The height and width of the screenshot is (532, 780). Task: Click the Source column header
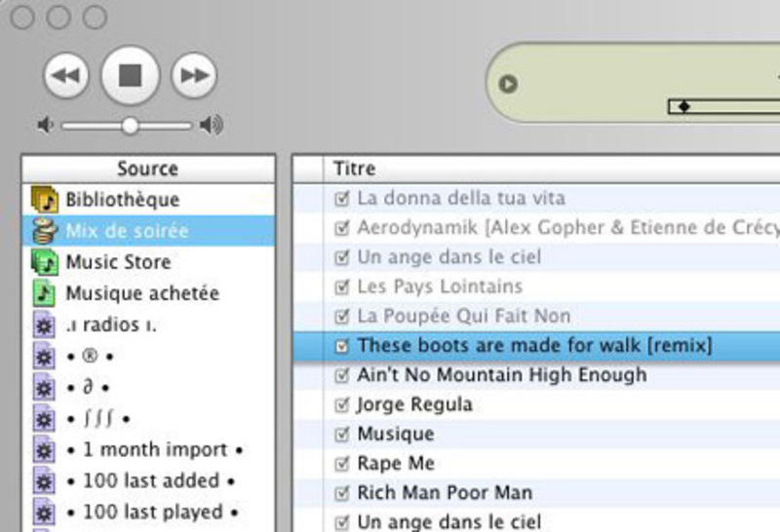148,169
